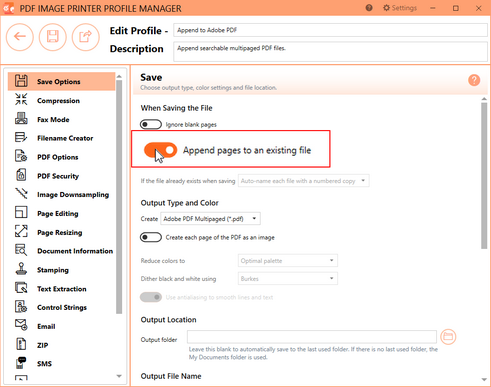This screenshot has width=491, height=387.
Task: Open Settings from the gear icon
Action: (x=386, y=8)
